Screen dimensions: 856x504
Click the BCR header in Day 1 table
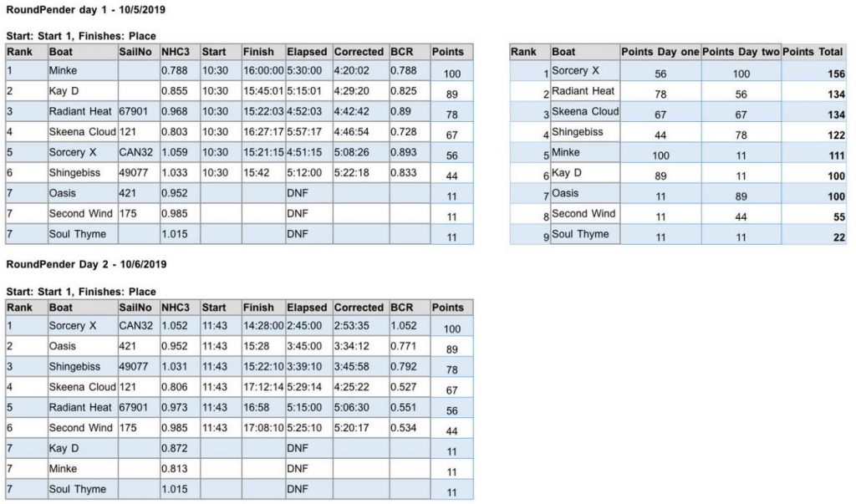410,52
